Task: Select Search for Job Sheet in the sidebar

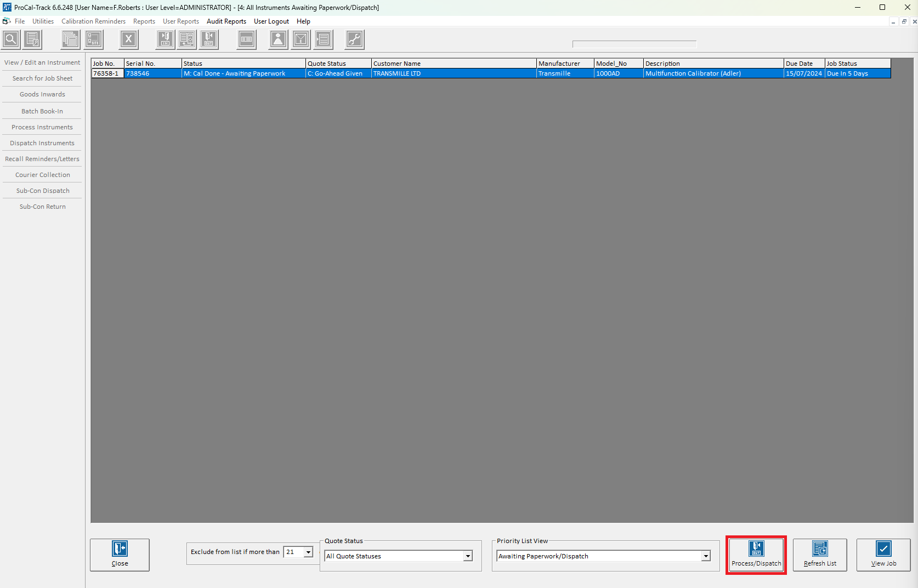Action: pyautogui.click(x=42, y=78)
